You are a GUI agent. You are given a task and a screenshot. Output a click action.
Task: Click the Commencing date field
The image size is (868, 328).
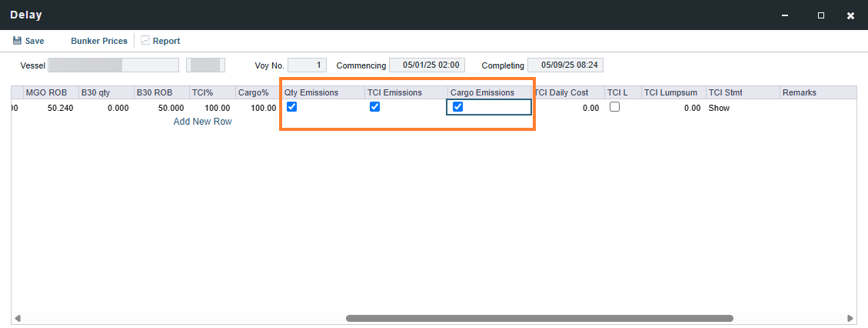click(x=427, y=65)
